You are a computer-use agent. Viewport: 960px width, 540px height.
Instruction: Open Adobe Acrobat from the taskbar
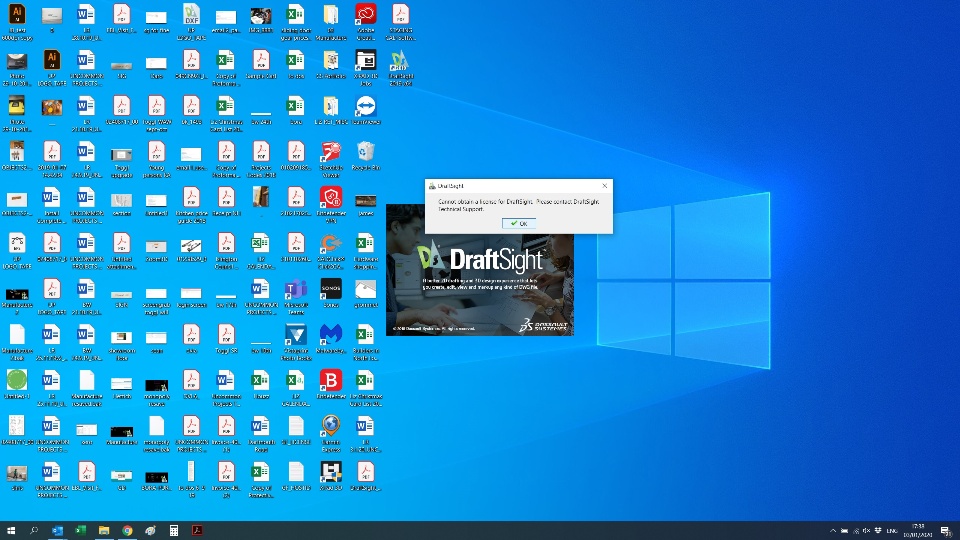coord(197,530)
